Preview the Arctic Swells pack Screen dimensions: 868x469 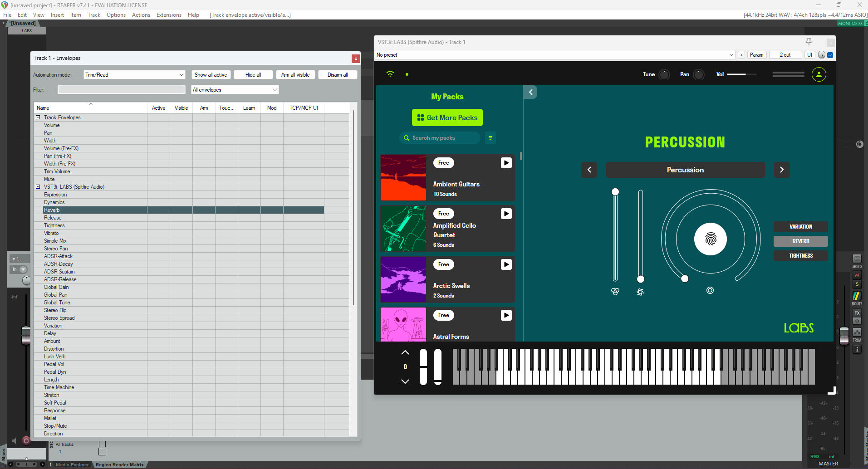click(x=506, y=264)
